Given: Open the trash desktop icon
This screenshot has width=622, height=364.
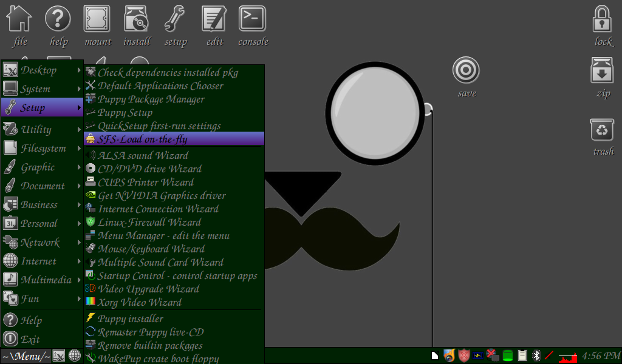Looking at the screenshot, I should (602, 130).
